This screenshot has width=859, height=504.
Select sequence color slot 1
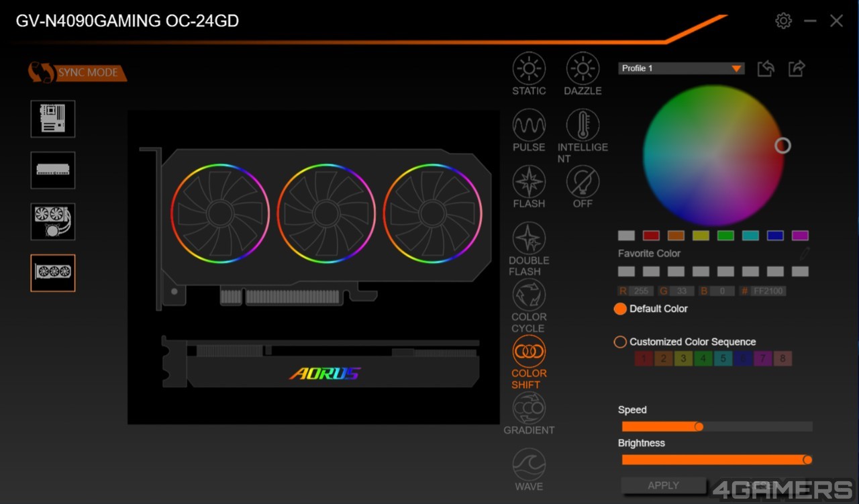(x=644, y=359)
